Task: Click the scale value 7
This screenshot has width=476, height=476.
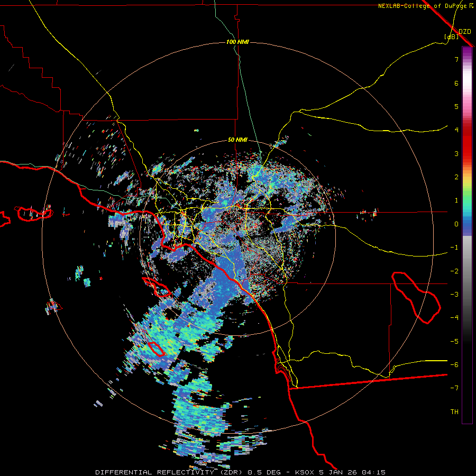Action: tap(456, 59)
